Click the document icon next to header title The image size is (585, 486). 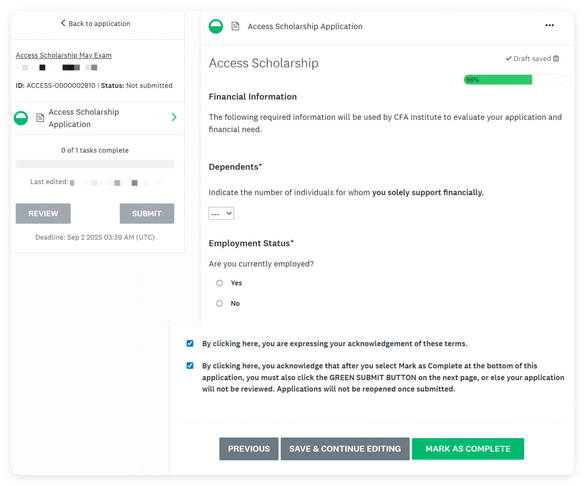coord(235,26)
